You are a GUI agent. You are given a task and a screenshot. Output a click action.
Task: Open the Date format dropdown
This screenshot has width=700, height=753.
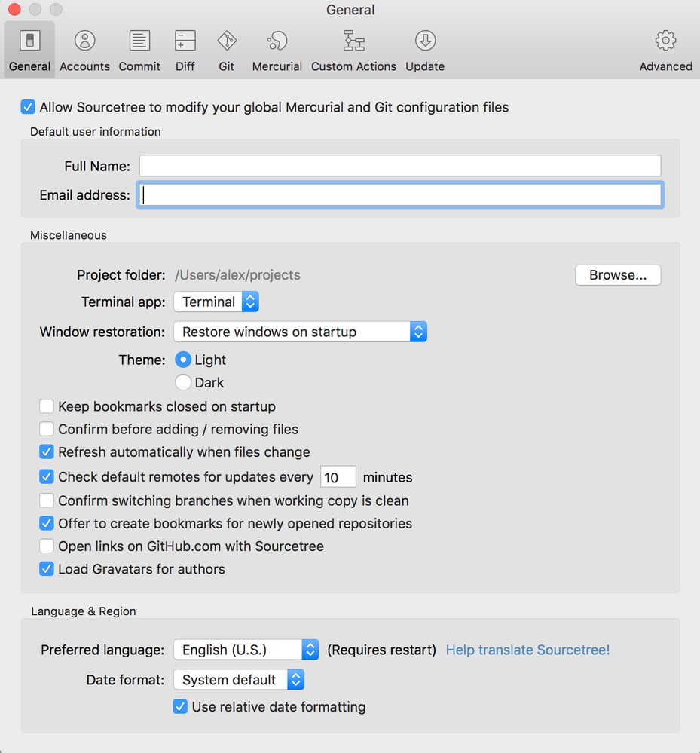point(239,680)
